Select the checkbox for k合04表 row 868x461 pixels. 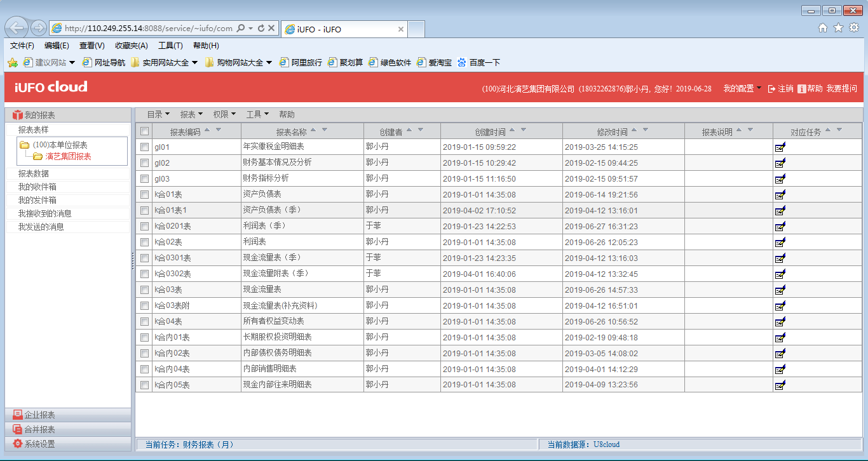click(x=144, y=322)
